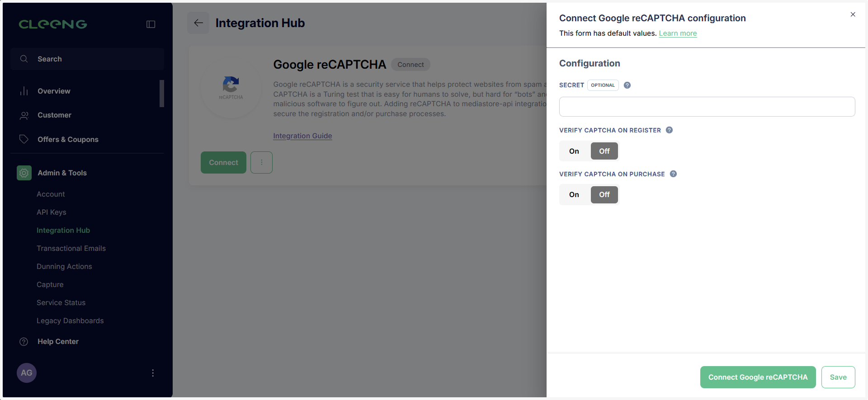Open Service Status
This screenshot has height=400, width=868.
[x=61, y=303]
